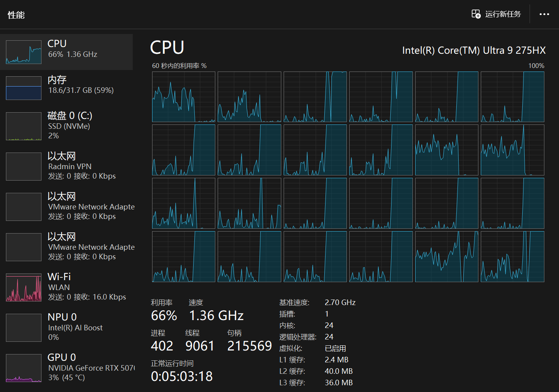The image size is (559, 392).
Task: Click the 66% utilization value
Action: pos(164,315)
